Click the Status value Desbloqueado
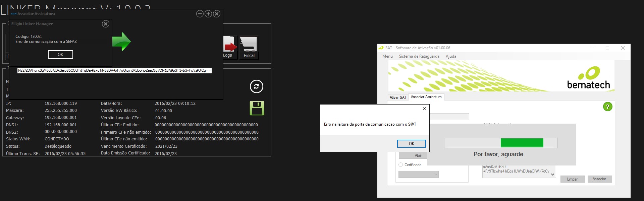Image resolution: width=644 pixels, height=201 pixels. click(58, 146)
